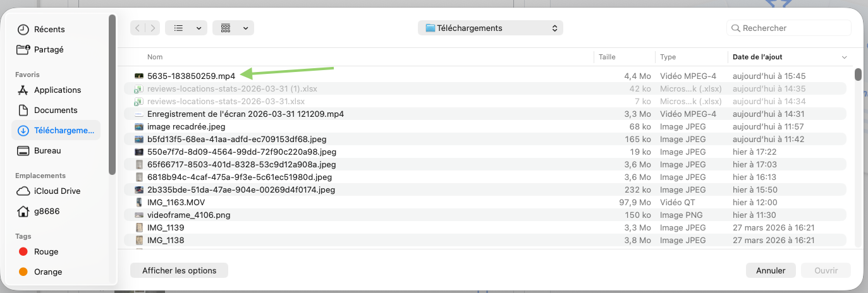Expand the Téléchargements folder path popup
This screenshot has height=293, width=868.
tap(490, 28)
